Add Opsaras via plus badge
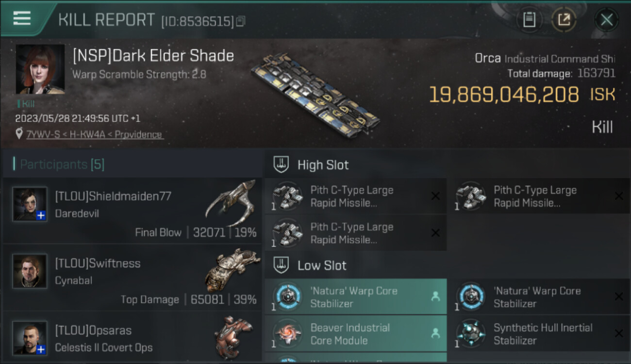 [x=41, y=349]
